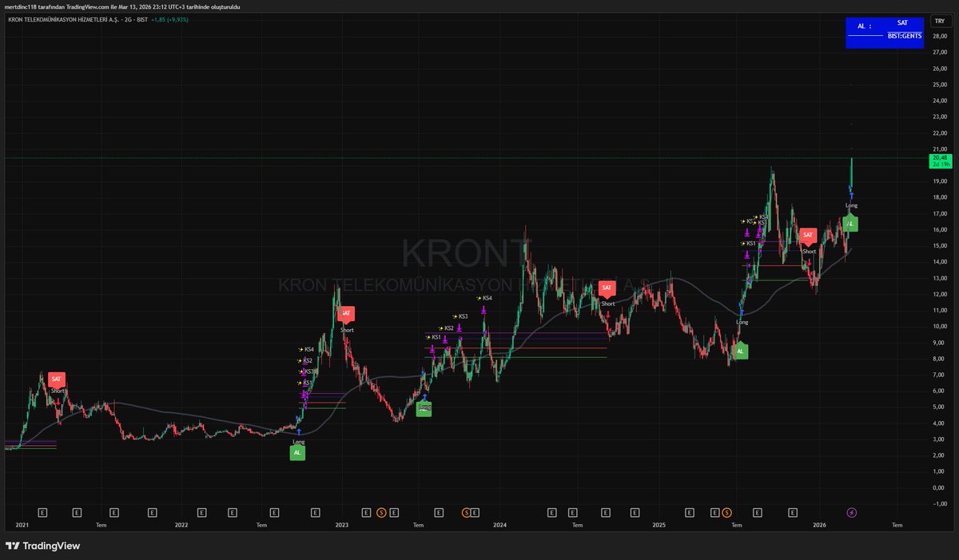Click the +1,85 (+9,93%) change value

point(171,19)
